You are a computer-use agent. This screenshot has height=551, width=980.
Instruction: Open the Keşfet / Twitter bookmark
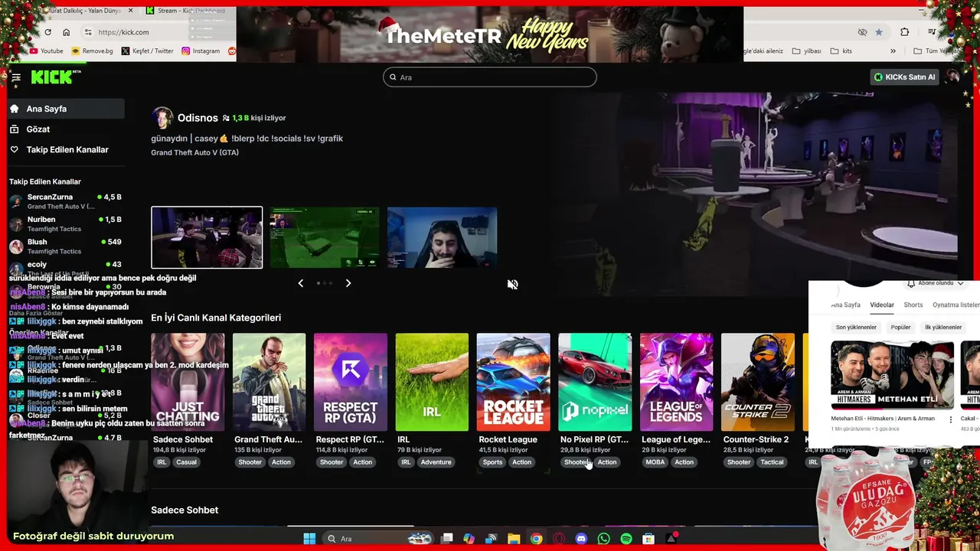(148, 51)
